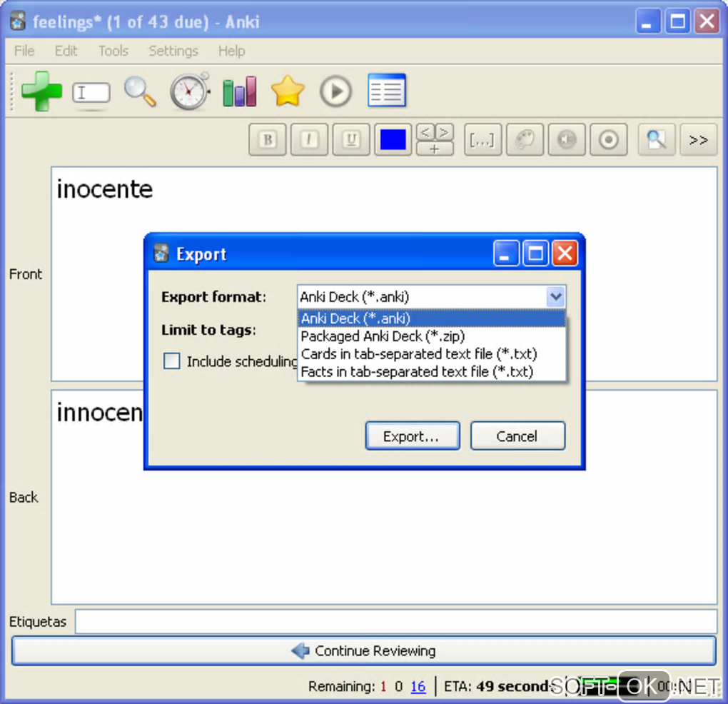The width and height of the screenshot is (728, 704).
Task: Click the add picture palette icon
Action: 525,140
